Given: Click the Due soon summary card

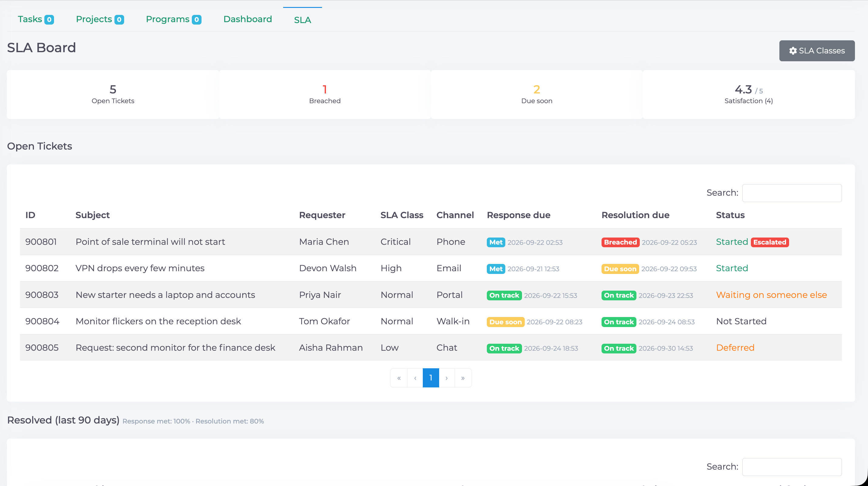Looking at the screenshot, I should point(537,95).
